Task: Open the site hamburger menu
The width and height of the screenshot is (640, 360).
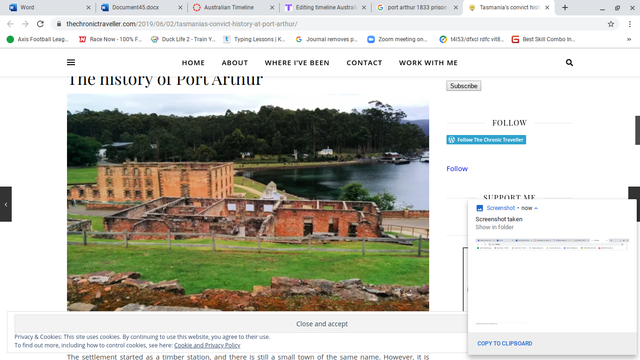Action: (x=71, y=62)
